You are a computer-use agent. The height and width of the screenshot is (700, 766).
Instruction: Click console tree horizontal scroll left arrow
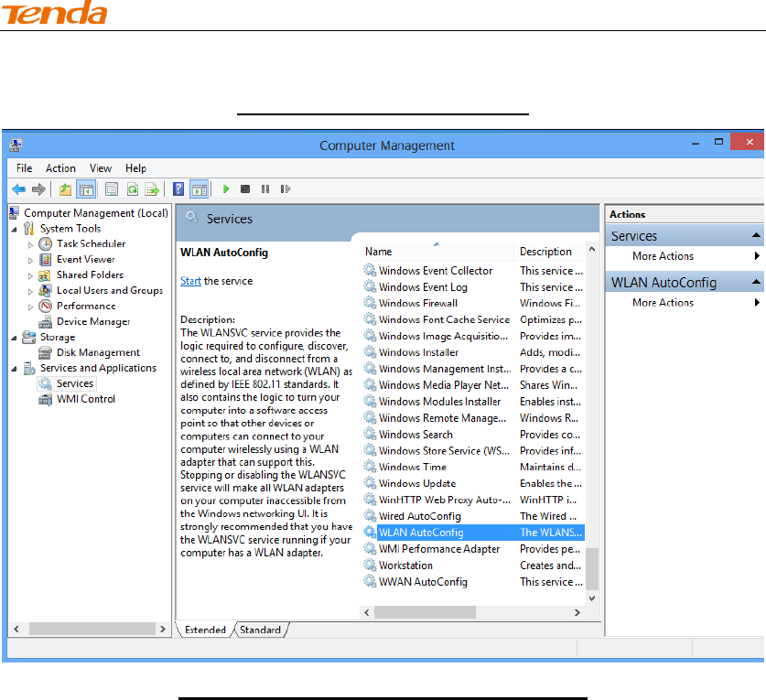(16, 630)
